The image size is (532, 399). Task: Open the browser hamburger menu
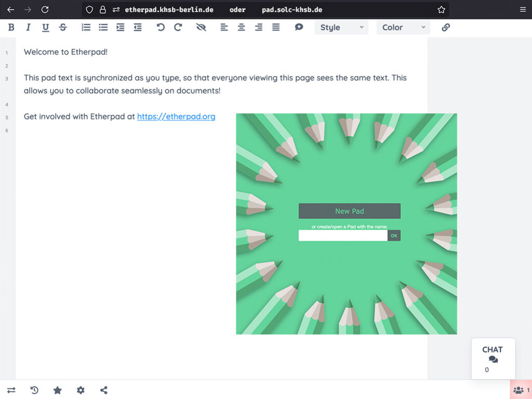pos(523,9)
